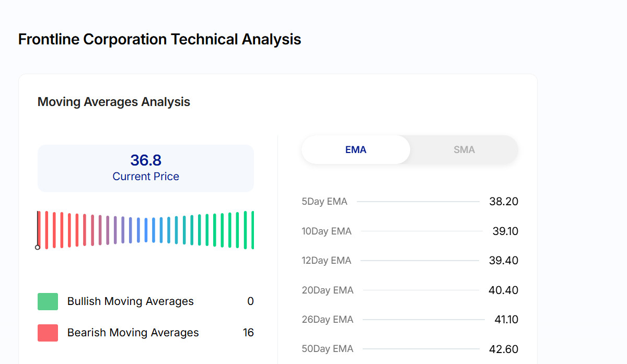Select the EMA tab
Image resolution: width=627 pixels, height=364 pixels.
pos(356,150)
